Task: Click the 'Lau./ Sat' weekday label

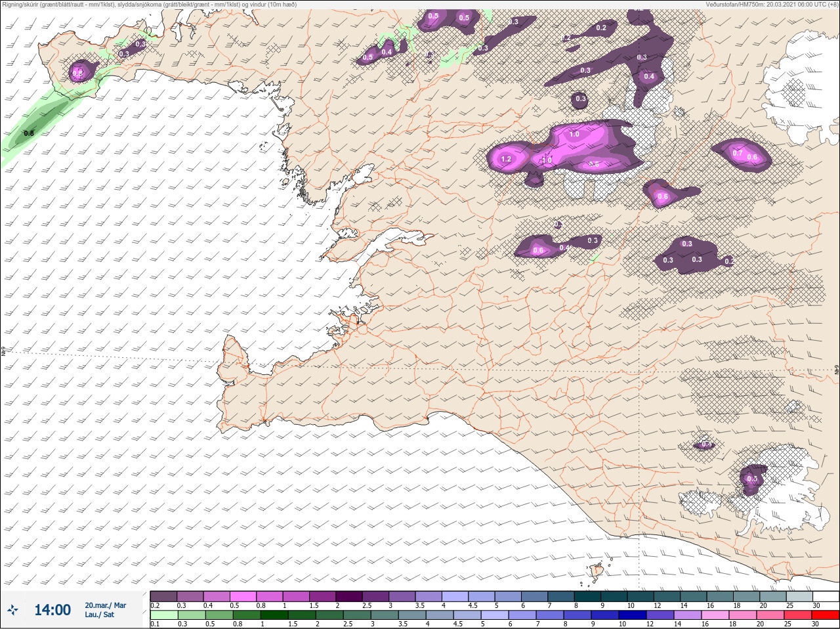Action: click(99, 615)
